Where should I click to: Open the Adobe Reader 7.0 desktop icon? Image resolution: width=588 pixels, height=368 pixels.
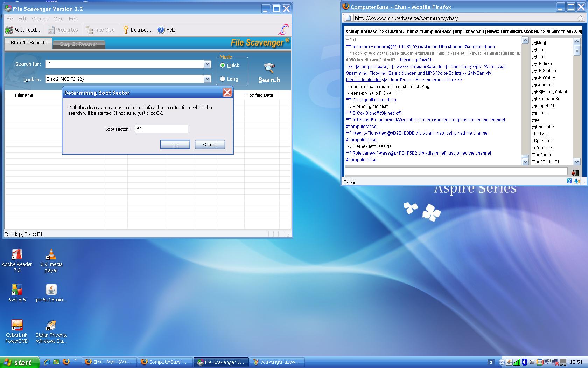point(17,260)
